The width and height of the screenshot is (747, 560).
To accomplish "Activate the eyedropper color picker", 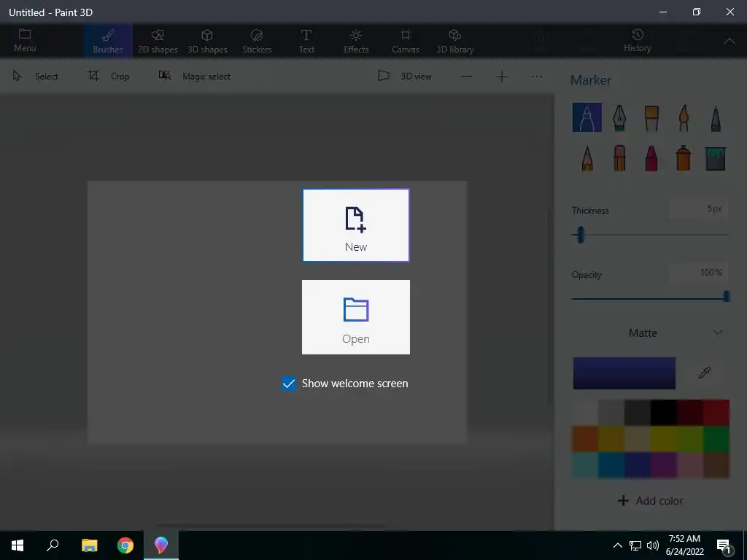I will [x=704, y=373].
